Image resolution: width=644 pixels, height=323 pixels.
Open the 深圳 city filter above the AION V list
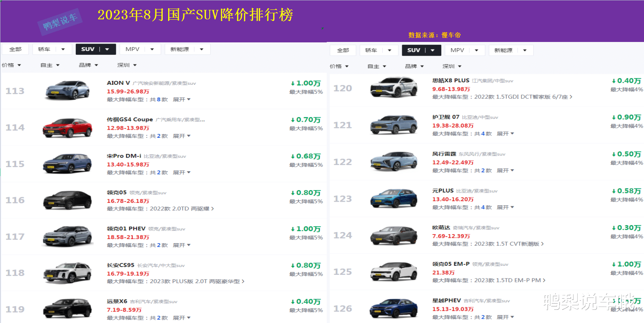click(127, 65)
